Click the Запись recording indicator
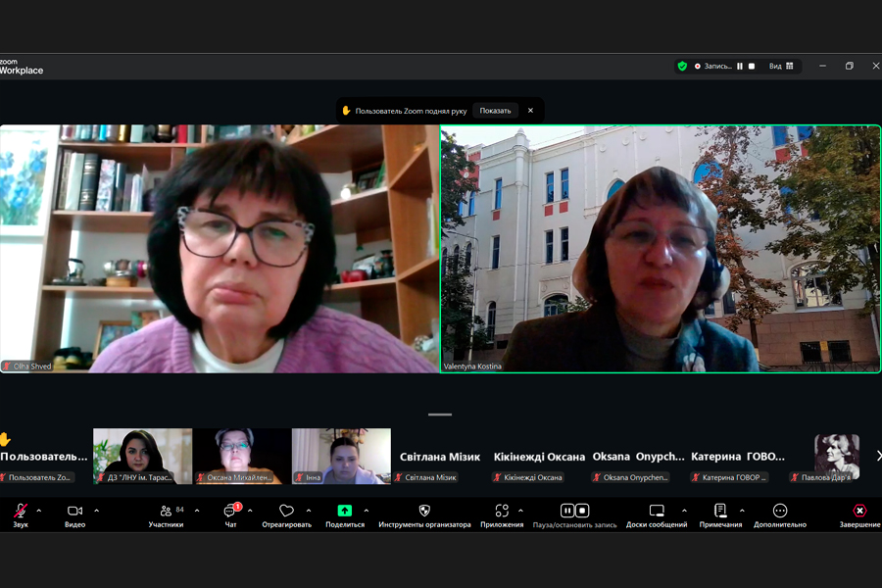This screenshot has width=882, height=588. 712,67
